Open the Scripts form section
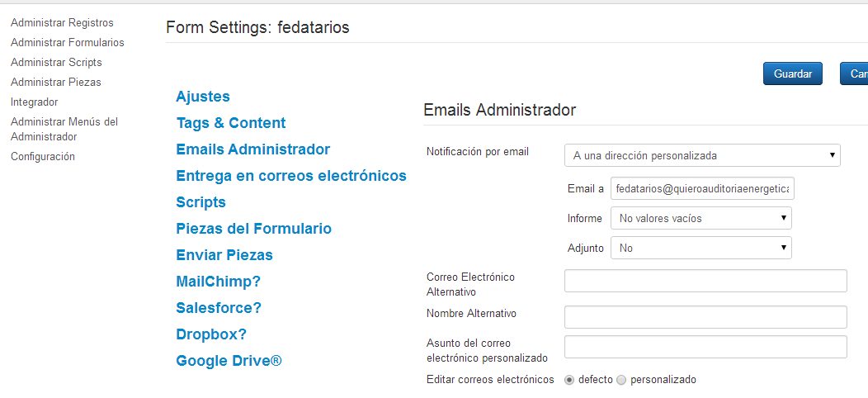Screen dimensions: 868x398 [x=201, y=202]
